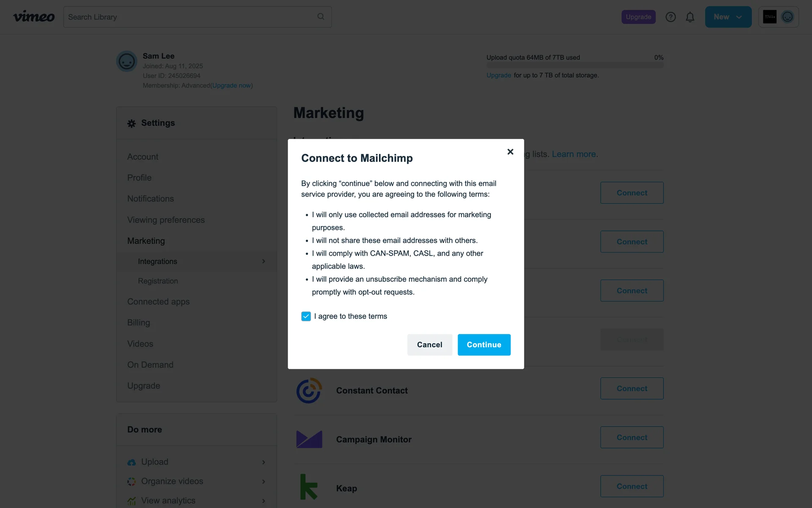Image resolution: width=812 pixels, height=508 pixels.
Task: Click the Keap logo icon
Action: pos(309,487)
